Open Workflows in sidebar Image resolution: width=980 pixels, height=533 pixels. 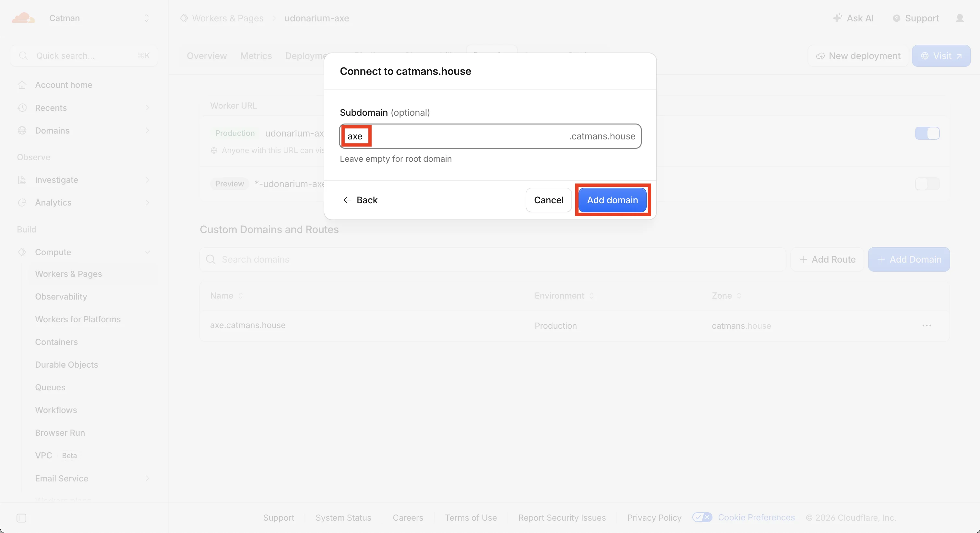56,410
